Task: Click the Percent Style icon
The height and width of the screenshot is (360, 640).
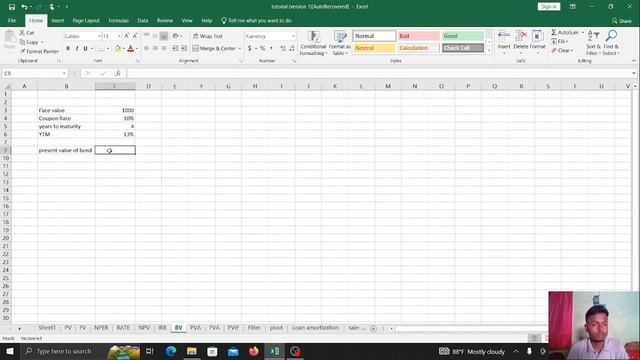Action: [262, 49]
